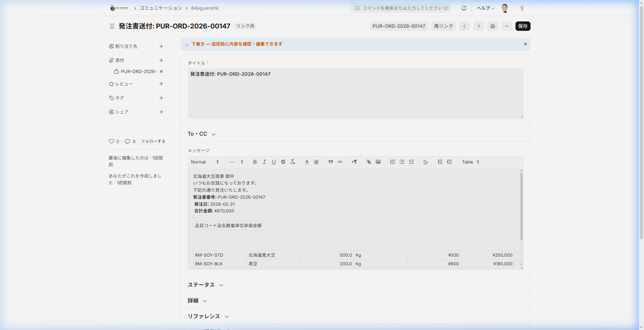This screenshot has height=330, width=644.
Task: Open the text color picker
Action: pos(307,162)
